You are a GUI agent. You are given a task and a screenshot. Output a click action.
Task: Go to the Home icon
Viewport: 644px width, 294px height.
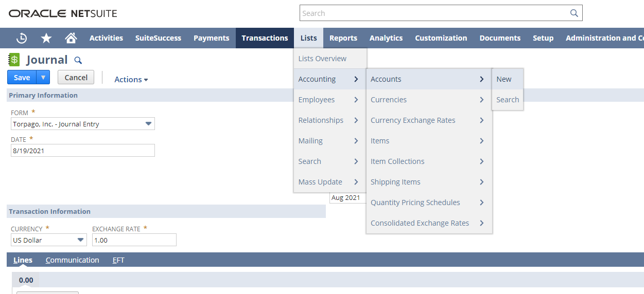[x=71, y=38]
